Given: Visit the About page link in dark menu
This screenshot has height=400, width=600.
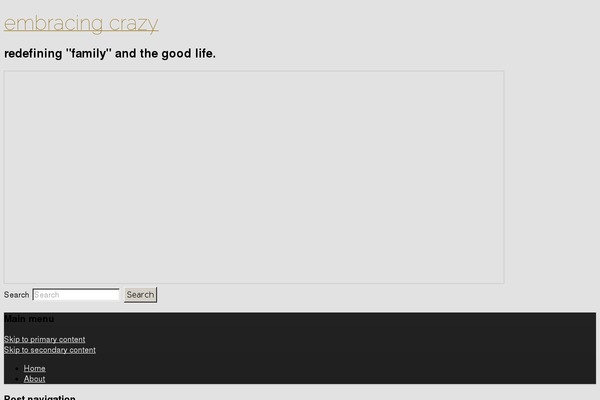Looking at the screenshot, I should point(34,379).
